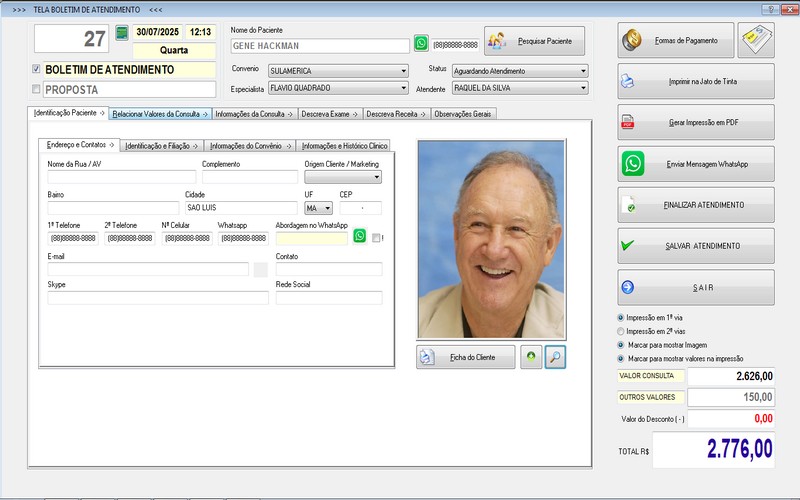
Task: Click the SALVAR ATENDIMENTO button
Action: [x=695, y=246]
